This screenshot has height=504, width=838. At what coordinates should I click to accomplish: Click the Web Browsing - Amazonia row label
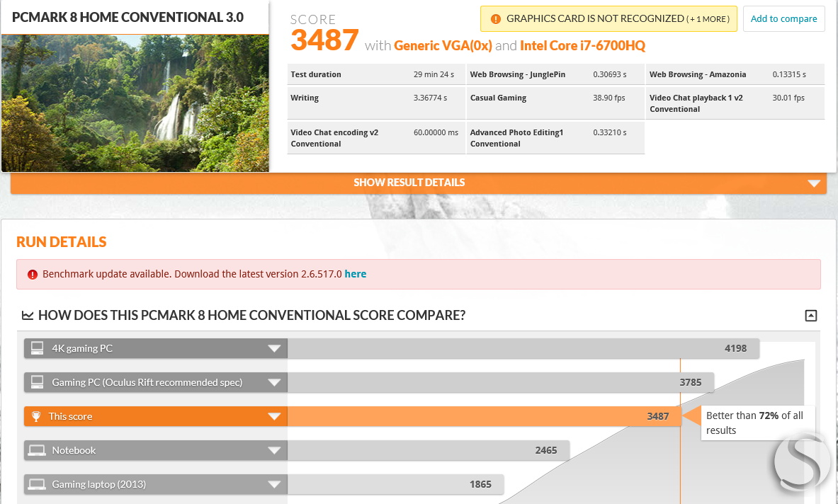[698, 75]
